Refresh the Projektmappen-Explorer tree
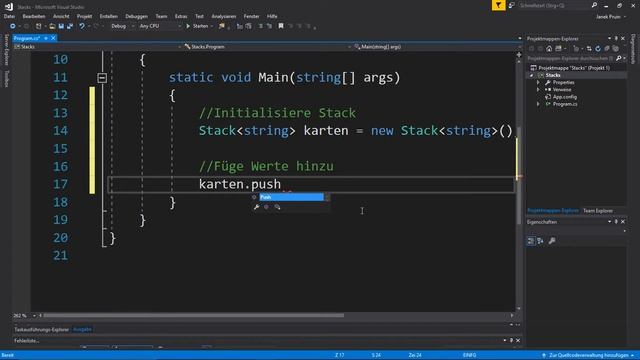The width and height of the screenshot is (640, 360). click(x=598, y=49)
